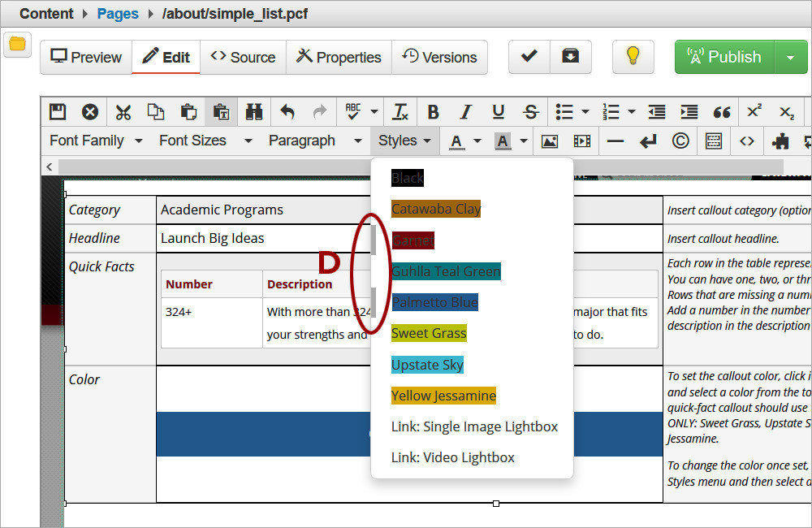This screenshot has height=528, width=812.
Task: Insert a horizontal line
Action: click(x=615, y=141)
